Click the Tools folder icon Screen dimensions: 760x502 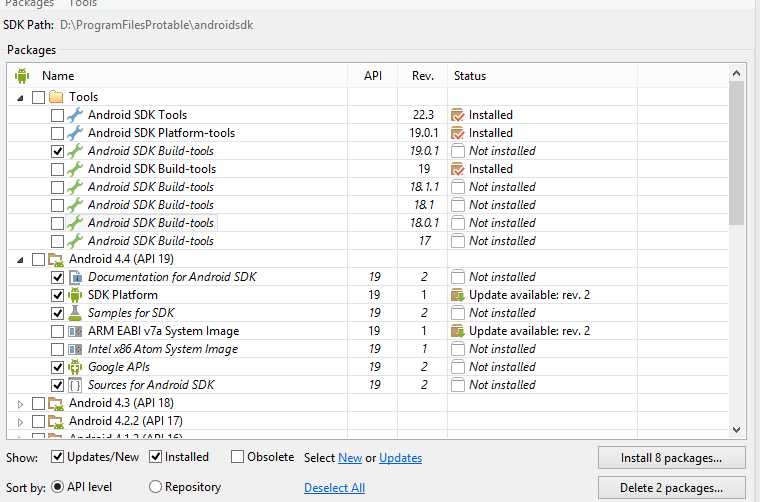(x=56, y=97)
